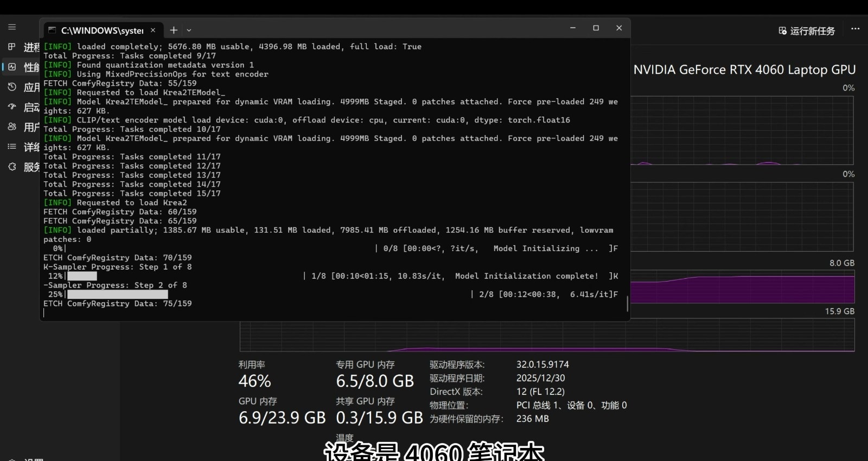Select the Startup apps sidebar icon
This screenshot has width=868, height=461.
[x=12, y=107]
